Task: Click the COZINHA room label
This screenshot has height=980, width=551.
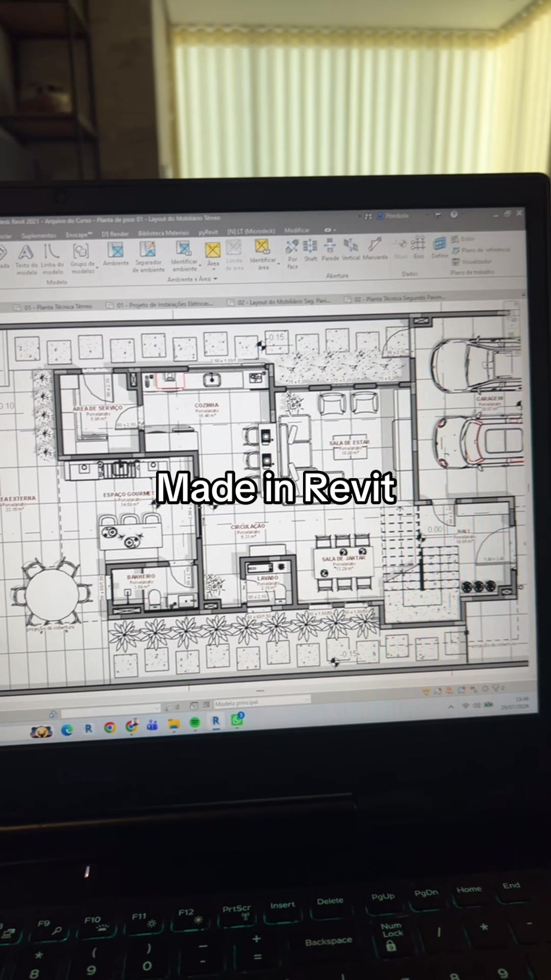Action: [x=207, y=405]
